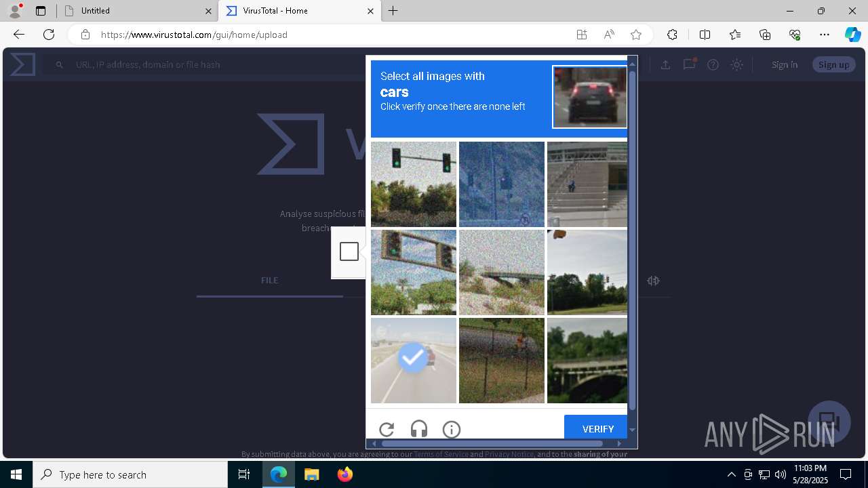Focus the URL, IP address, domain search field
Viewport: 868px width, 488px height.
coord(203,64)
